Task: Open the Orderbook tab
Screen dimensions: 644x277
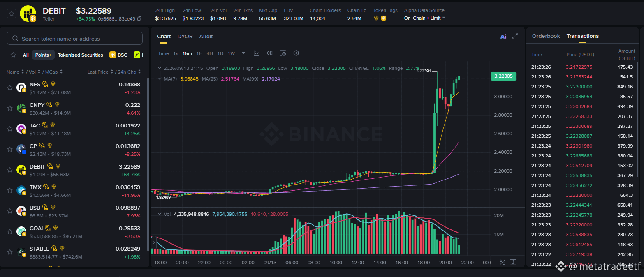Action: [x=546, y=36]
